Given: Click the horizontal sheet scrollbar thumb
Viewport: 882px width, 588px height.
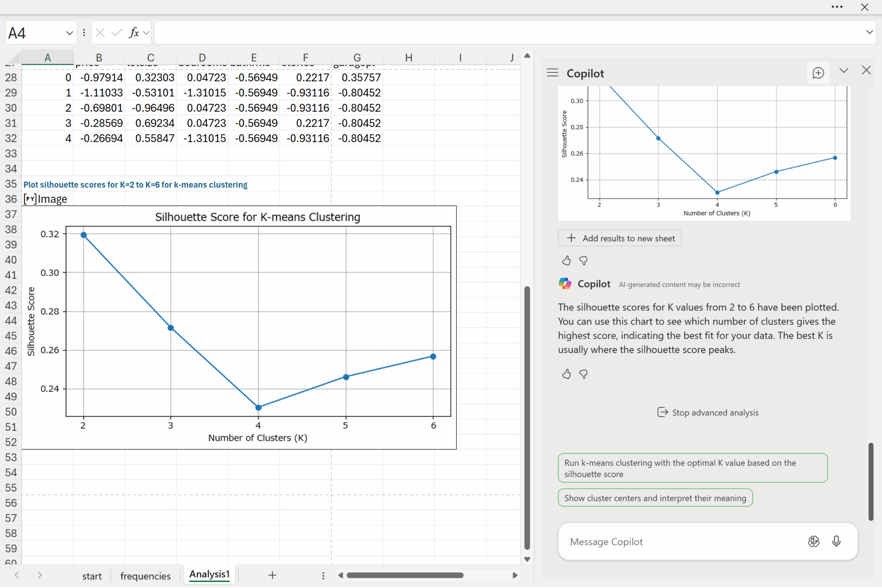Looking at the screenshot, I should click(x=405, y=576).
